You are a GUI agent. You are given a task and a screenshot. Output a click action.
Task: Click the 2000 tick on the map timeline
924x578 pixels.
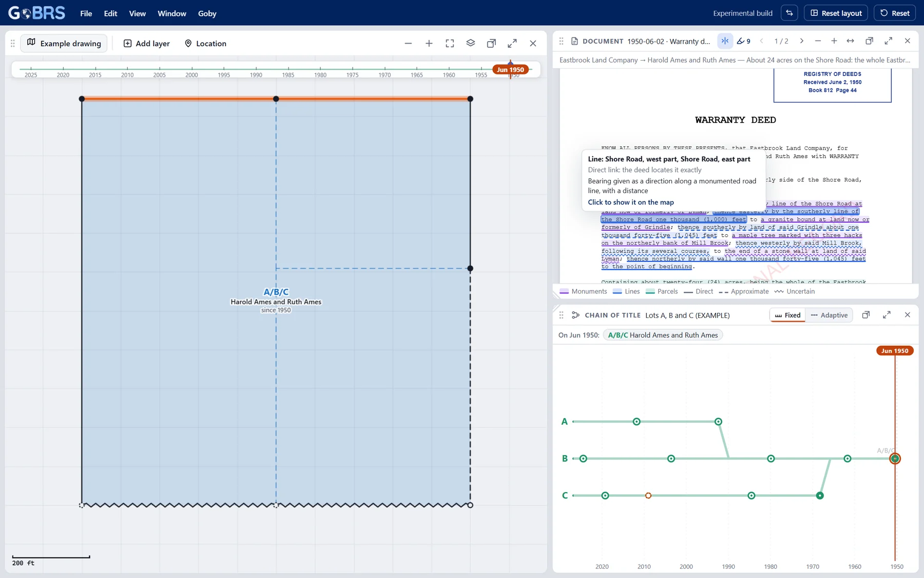click(x=191, y=72)
